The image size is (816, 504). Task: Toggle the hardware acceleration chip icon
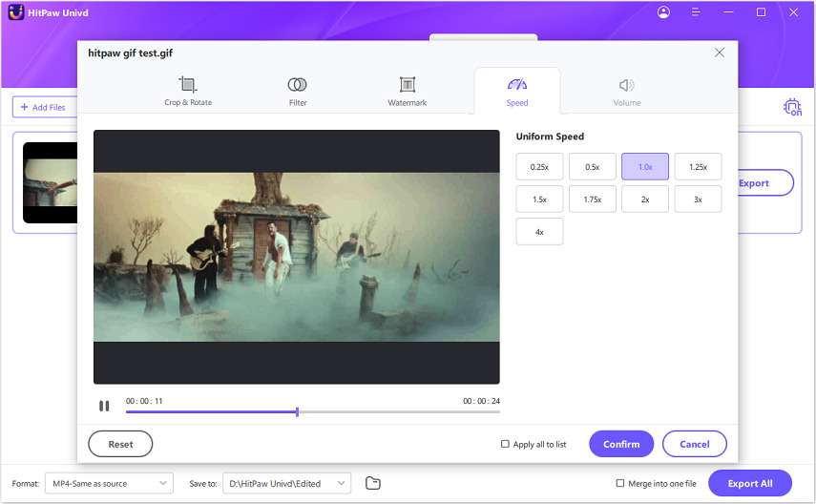[792, 107]
